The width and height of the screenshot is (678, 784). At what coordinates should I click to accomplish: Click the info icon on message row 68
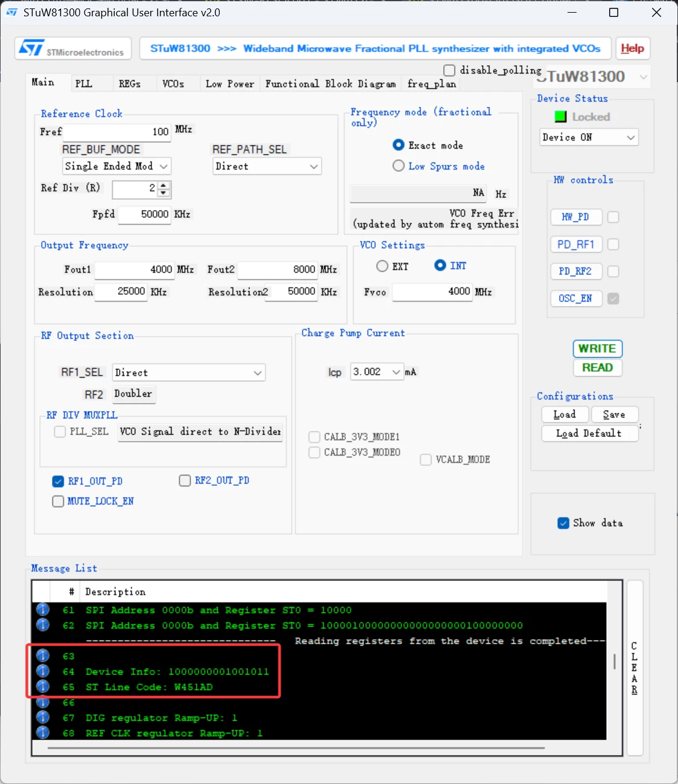point(42,732)
